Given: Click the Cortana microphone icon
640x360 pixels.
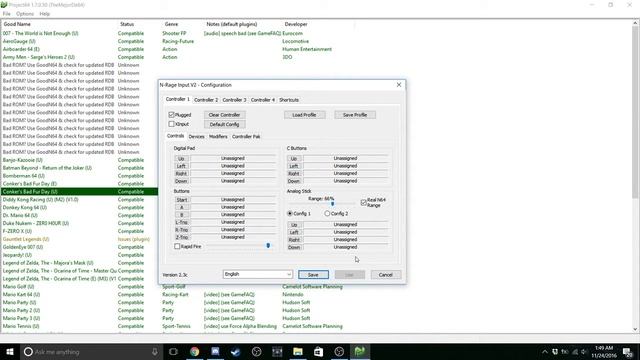Looking at the screenshot, I should pos(155,351).
